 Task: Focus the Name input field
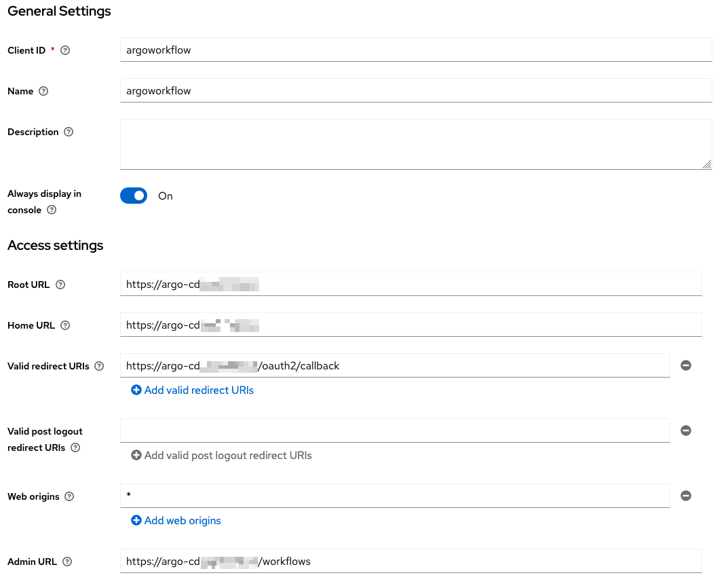(416, 90)
